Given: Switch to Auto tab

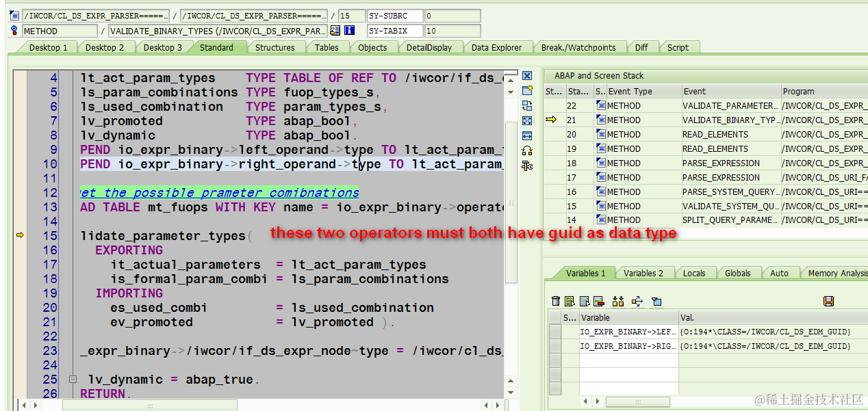Looking at the screenshot, I should coord(780,273).
